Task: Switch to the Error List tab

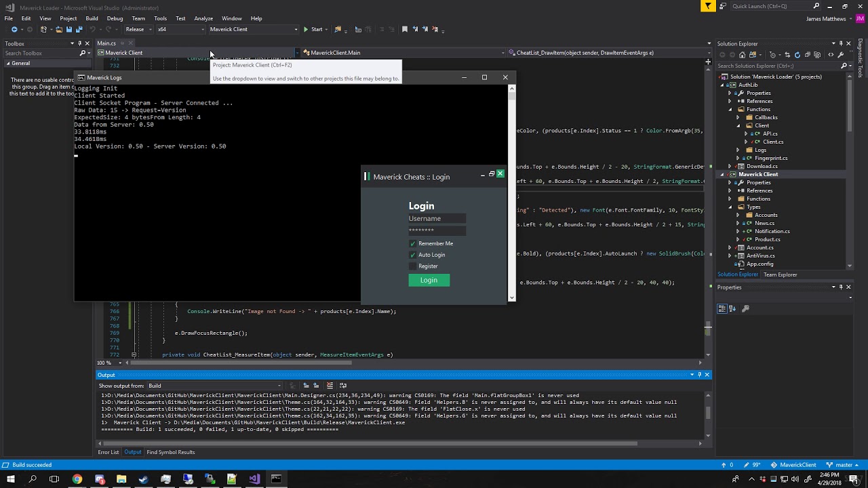Action: (x=108, y=452)
